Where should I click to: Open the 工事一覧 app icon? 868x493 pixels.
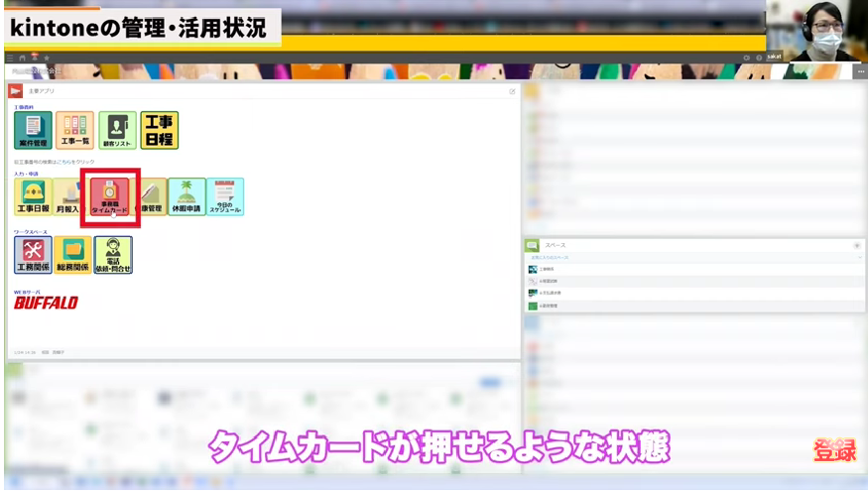pos(74,130)
